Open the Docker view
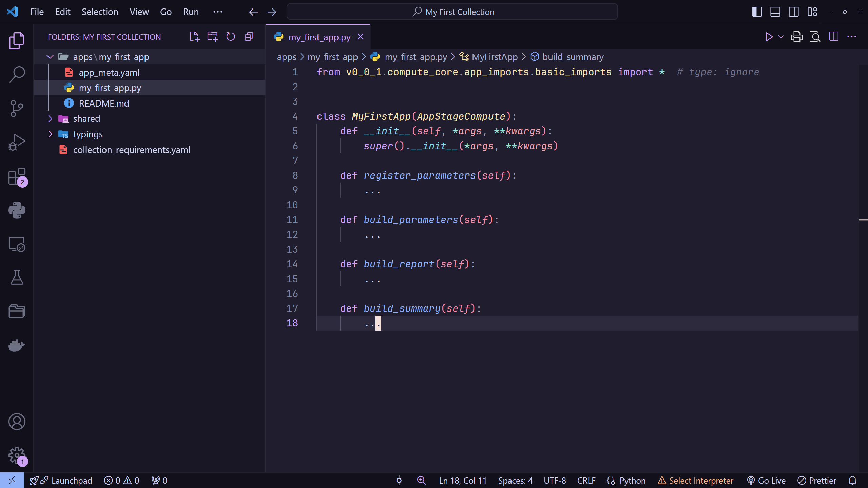The image size is (868, 488). 16,345
